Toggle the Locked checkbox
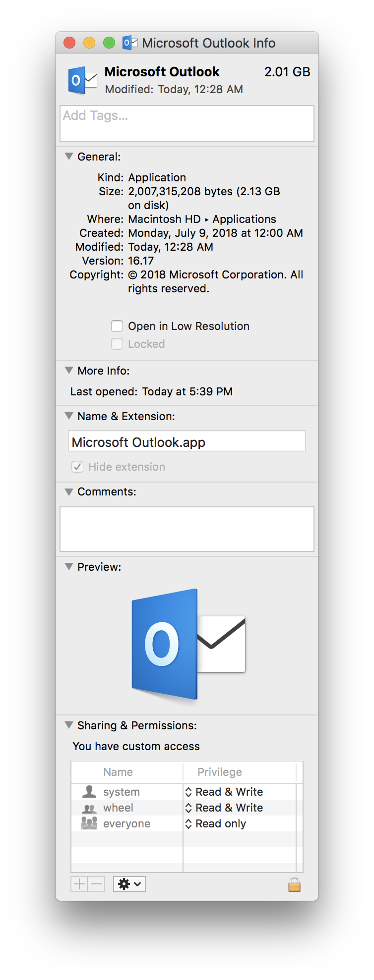Image resolution: width=374 pixels, height=980 pixels. (117, 344)
